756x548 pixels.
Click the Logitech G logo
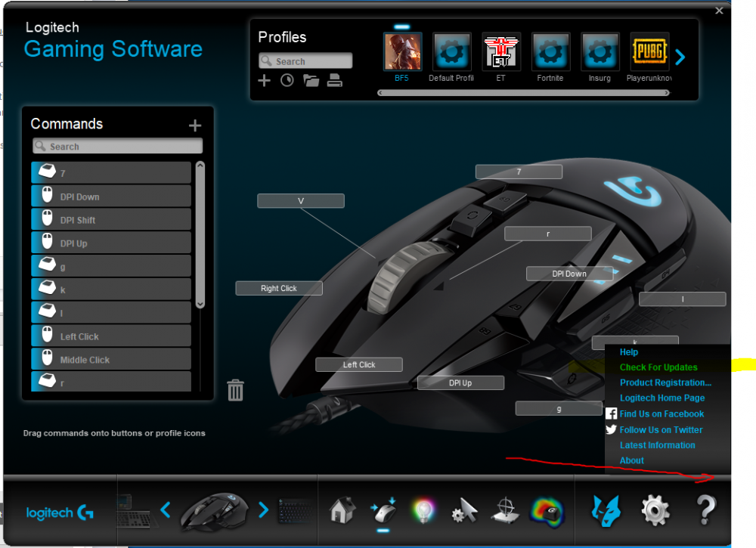click(x=60, y=512)
